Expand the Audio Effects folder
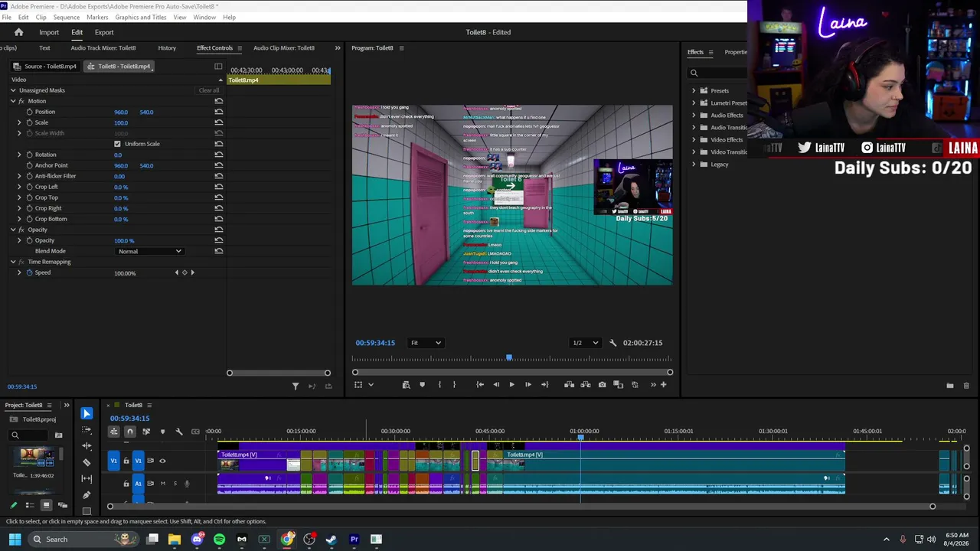 [x=694, y=116]
